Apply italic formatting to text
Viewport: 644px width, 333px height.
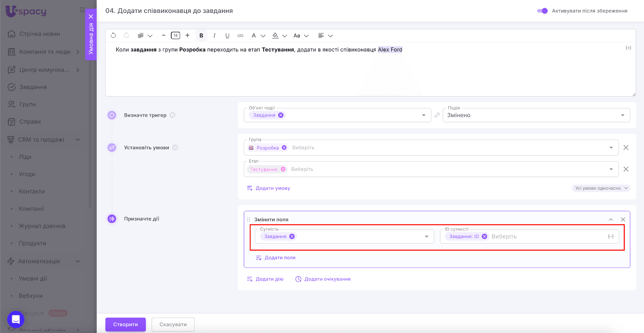pos(215,35)
